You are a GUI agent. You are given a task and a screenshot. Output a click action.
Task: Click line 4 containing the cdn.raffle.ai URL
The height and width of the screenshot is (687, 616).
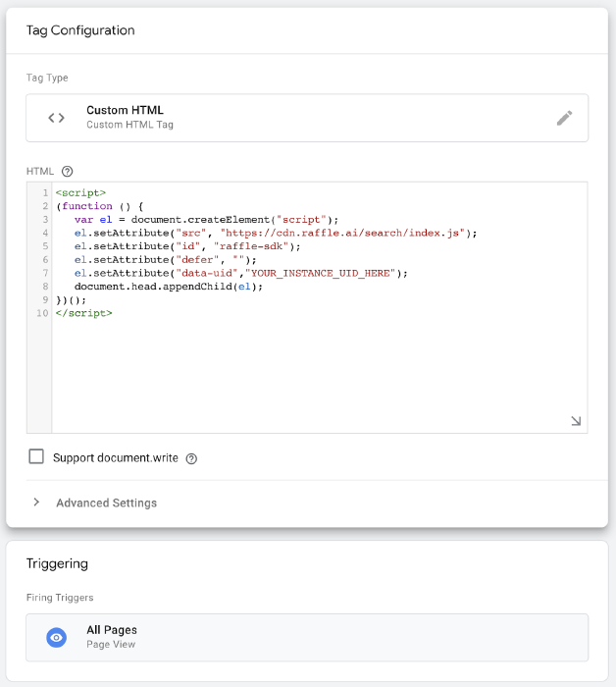[276, 234]
